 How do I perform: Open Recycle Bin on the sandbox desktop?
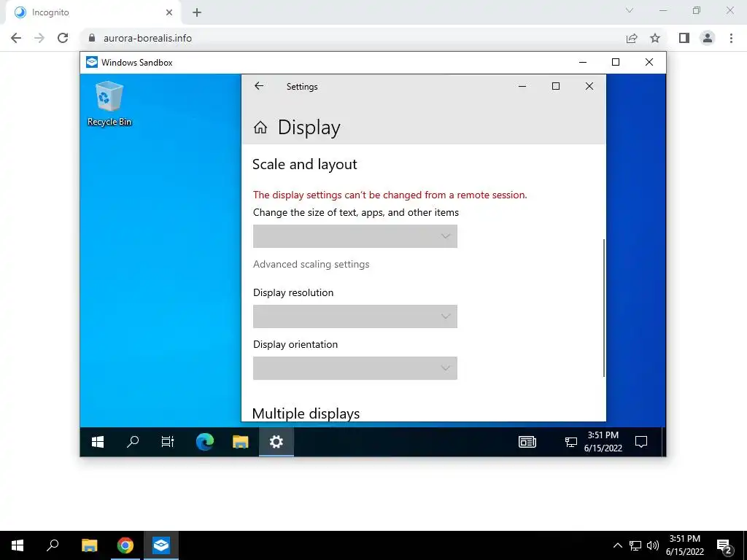click(109, 104)
